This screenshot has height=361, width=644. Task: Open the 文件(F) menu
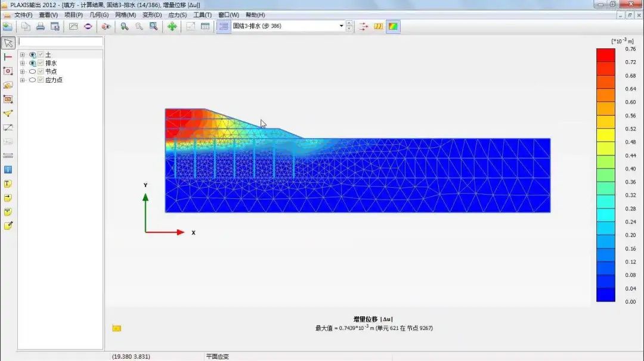point(23,15)
